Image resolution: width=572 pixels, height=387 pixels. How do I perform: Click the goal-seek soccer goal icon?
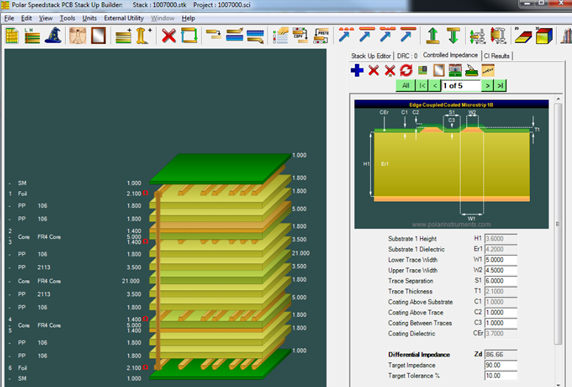[x=455, y=70]
